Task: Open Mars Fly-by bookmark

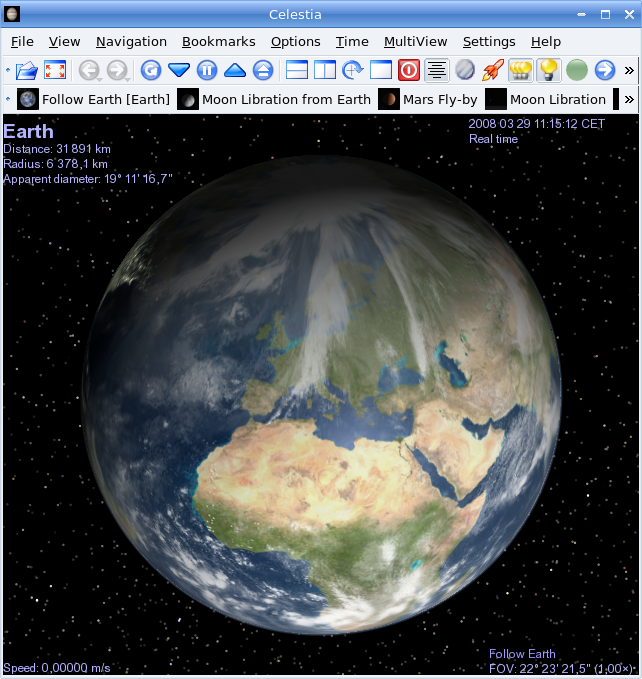Action: point(428,100)
